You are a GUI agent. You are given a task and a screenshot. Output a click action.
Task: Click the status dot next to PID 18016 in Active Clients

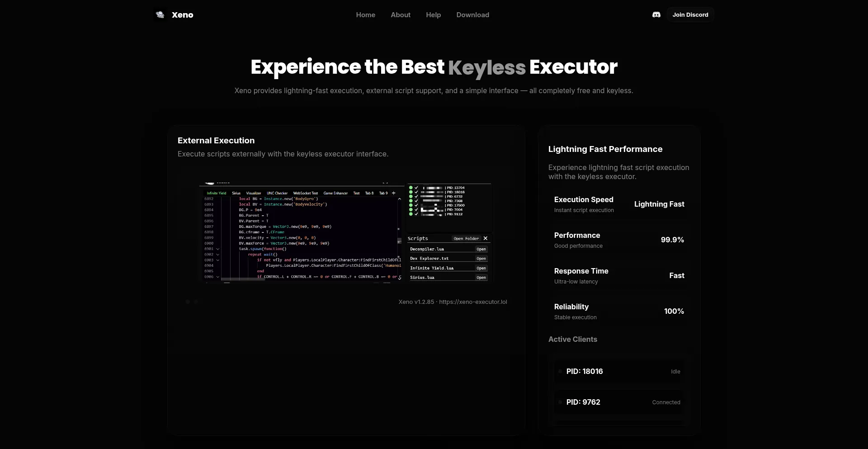coord(561,371)
